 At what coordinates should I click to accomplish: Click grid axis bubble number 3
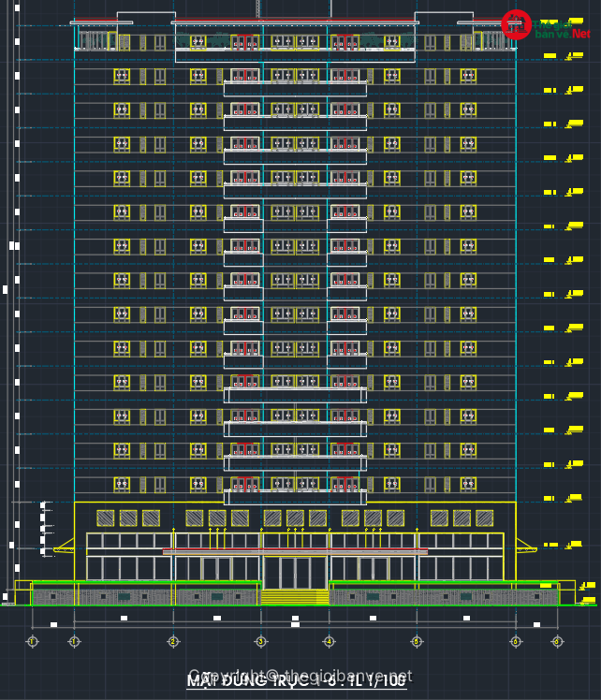pyautogui.click(x=261, y=641)
